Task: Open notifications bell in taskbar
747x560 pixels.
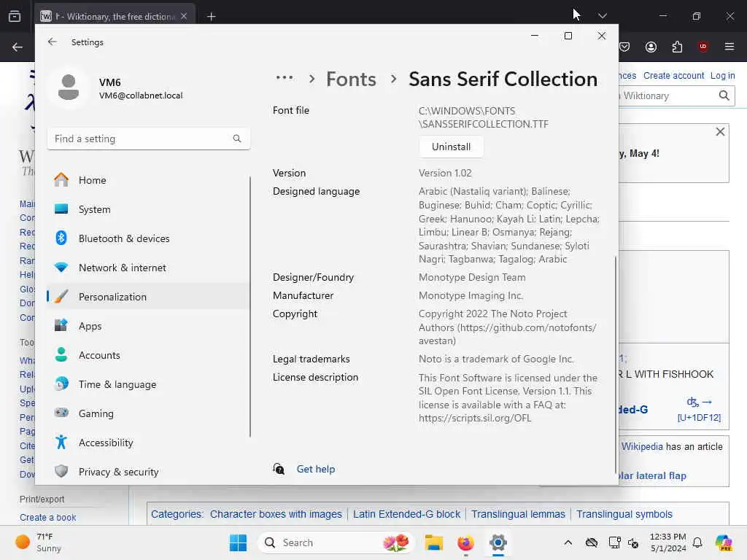Action: coord(697,542)
